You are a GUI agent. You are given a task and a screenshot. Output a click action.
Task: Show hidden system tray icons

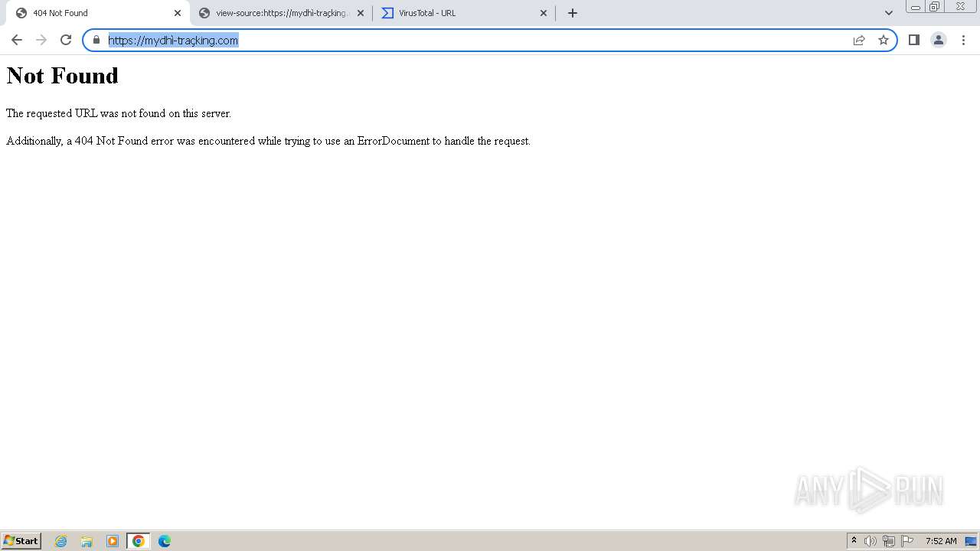coord(854,541)
